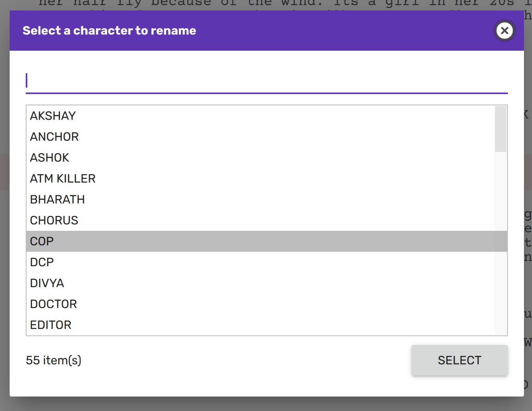Select CHORUS list item
532x411 pixels.
coord(54,220)
